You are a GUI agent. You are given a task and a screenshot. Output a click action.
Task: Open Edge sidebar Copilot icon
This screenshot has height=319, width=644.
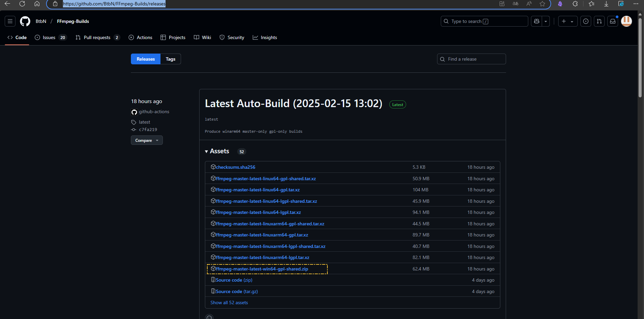pyautogui.click(x=621, y=4)
